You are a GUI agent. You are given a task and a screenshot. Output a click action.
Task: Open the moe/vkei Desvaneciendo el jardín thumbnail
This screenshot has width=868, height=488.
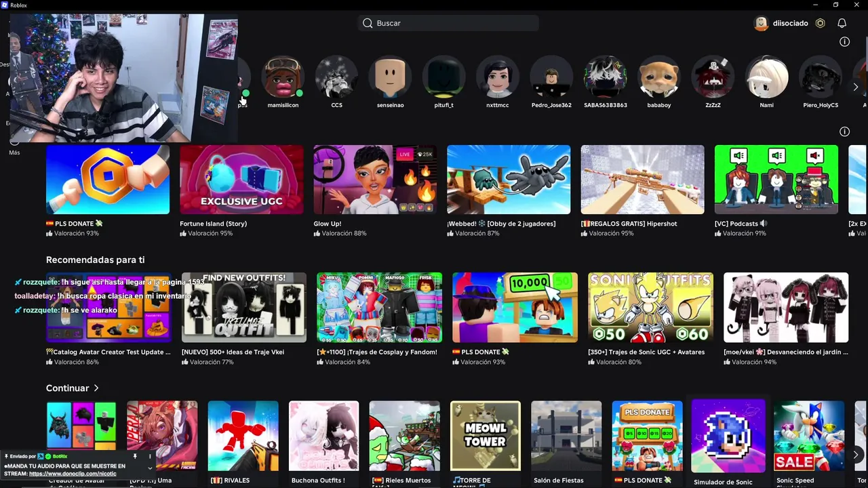coord(786,308)
